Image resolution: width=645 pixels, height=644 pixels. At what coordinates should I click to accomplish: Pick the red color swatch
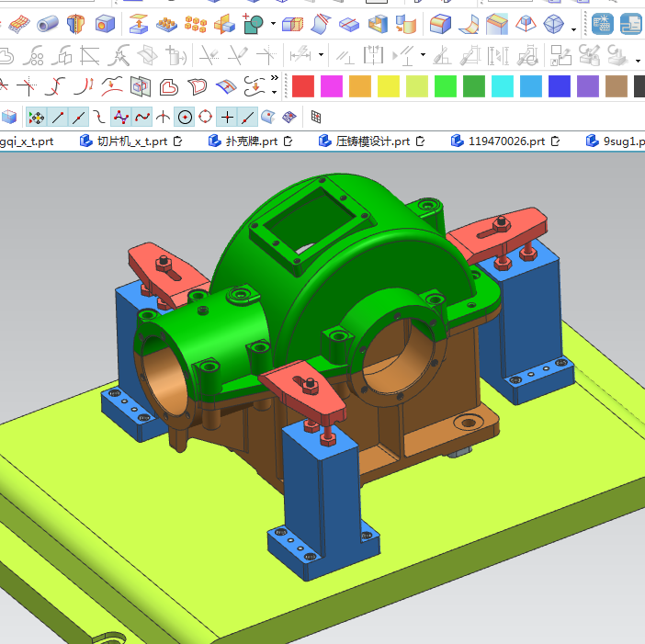click(x=303, y=86)
